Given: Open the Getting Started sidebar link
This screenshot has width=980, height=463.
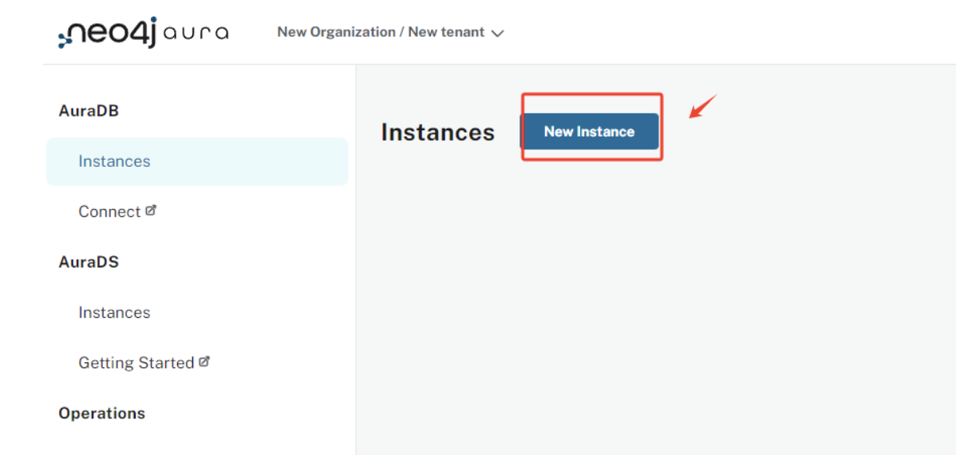Looking at the screenshot, I should (x=136, y=362).
